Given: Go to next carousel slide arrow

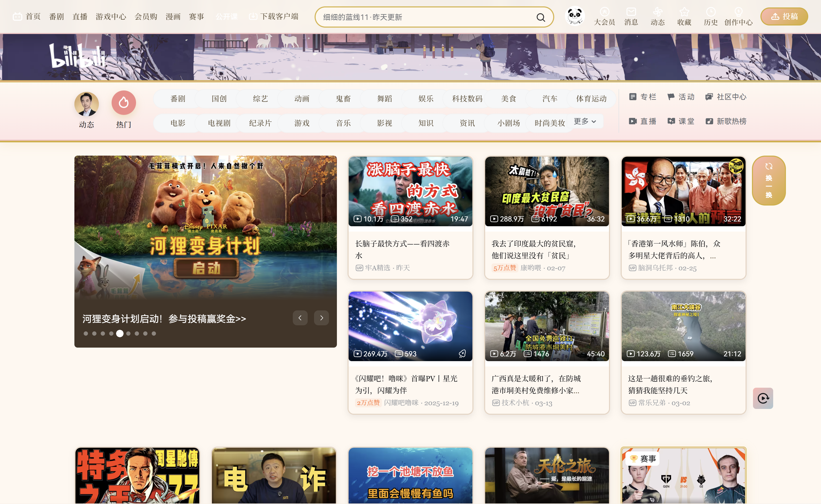Looking at the screenshot, I should [x=321, y=318].
